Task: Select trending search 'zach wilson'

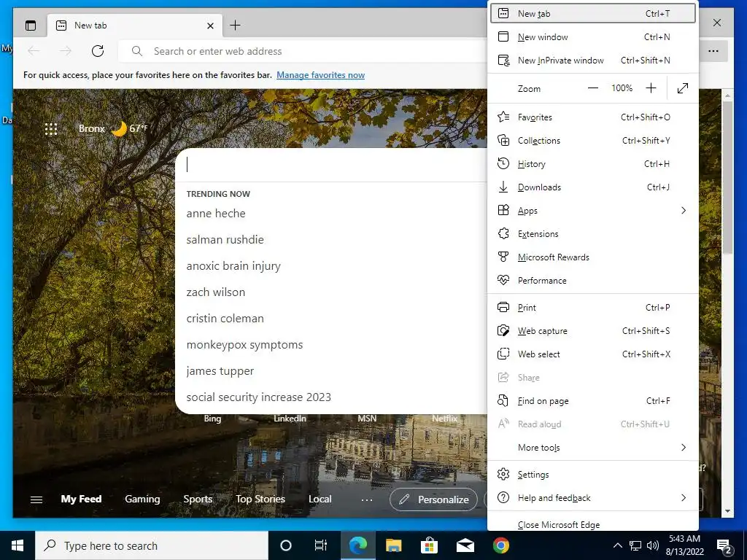Action: click(216, 292)
